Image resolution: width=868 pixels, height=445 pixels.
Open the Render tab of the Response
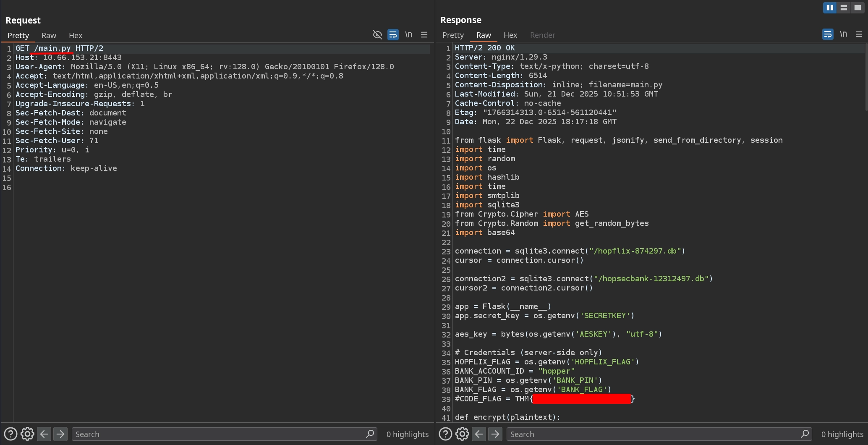[x=542, y=35]
